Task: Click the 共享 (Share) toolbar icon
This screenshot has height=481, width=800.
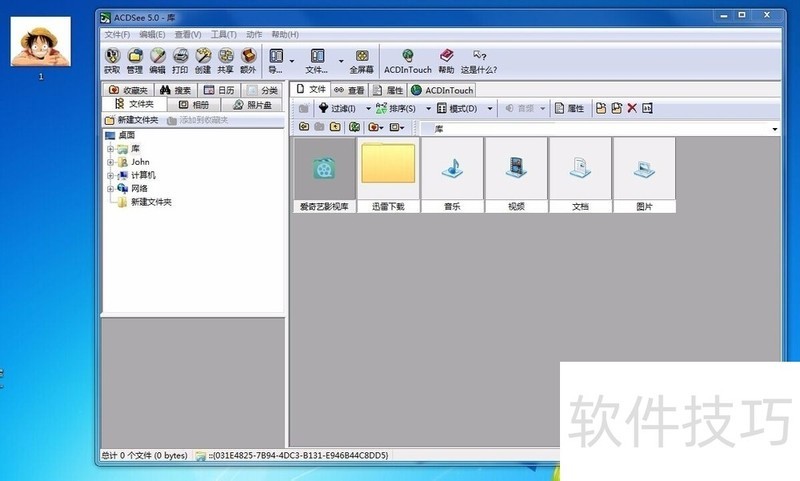Action: coord(225,61)
